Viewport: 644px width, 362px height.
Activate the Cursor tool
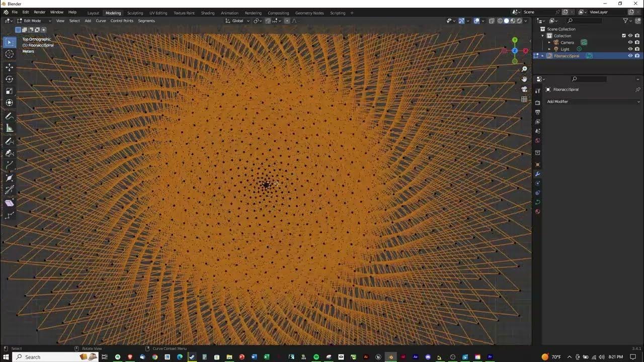[x=10, y=54]
